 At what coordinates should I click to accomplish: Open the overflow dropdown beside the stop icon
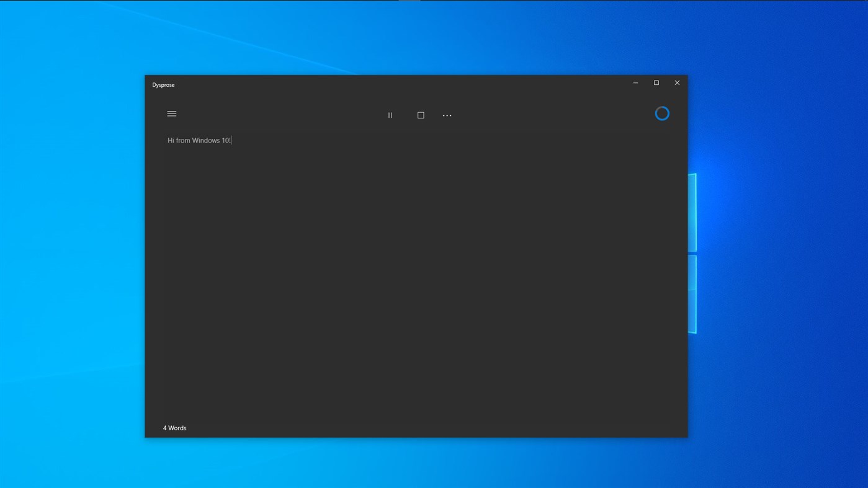[x=447, y=115]
